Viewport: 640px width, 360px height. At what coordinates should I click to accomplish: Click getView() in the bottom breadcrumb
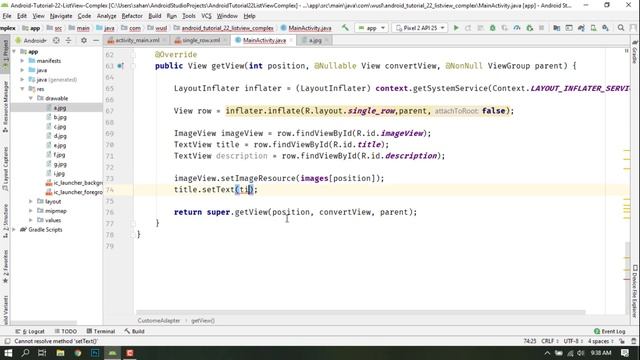pyautogui.click(x=203, y=321)
